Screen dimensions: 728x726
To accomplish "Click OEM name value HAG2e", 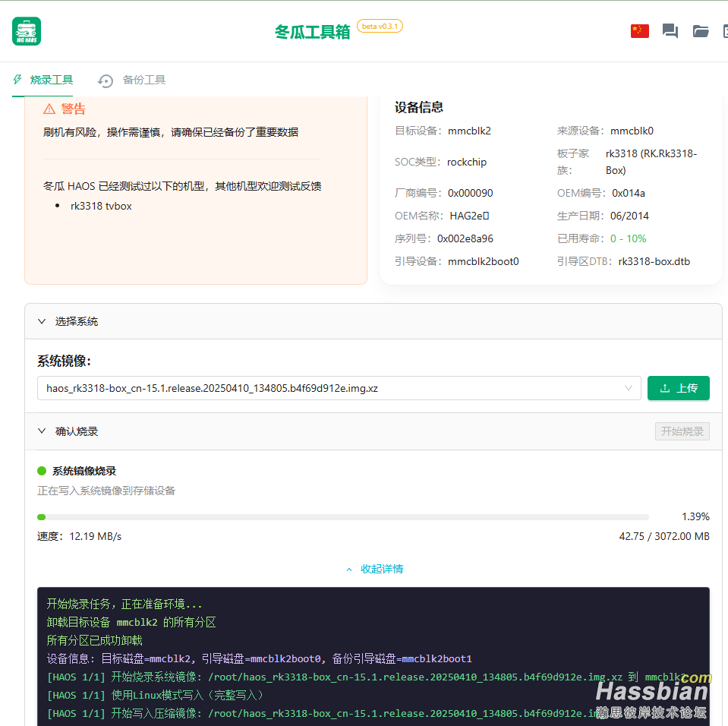I will pos(469,216).
